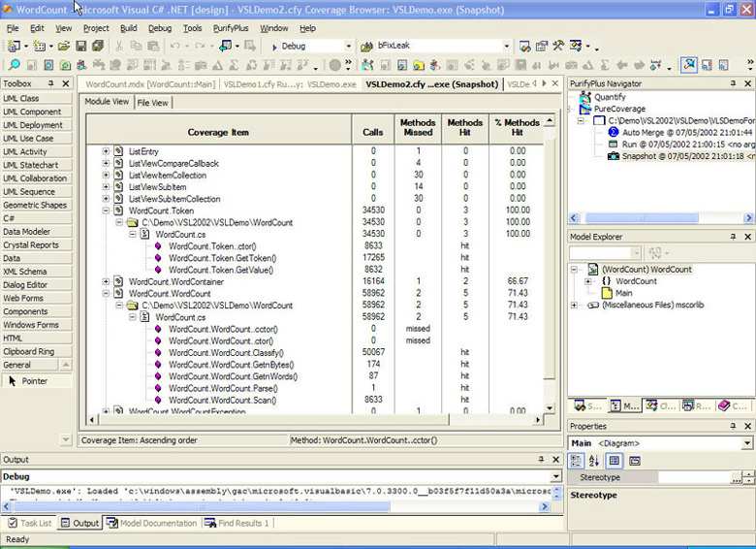
Task: Click the coverage grid horizontal scrollbar
Action: 315,420
